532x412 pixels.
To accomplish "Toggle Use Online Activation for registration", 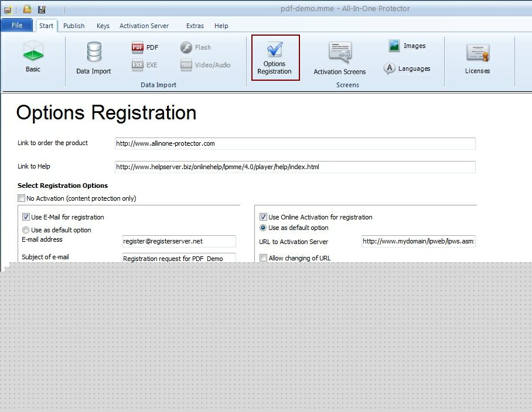I will 263,217.
